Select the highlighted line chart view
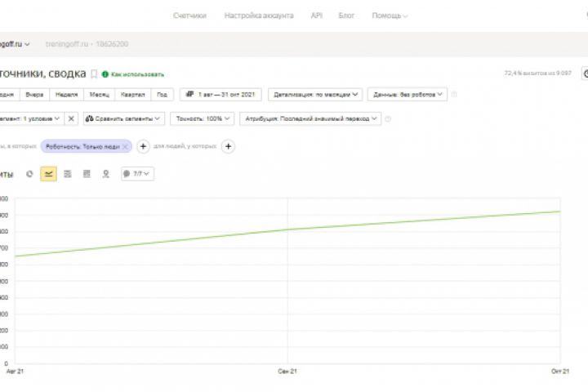 pos(48,174)
